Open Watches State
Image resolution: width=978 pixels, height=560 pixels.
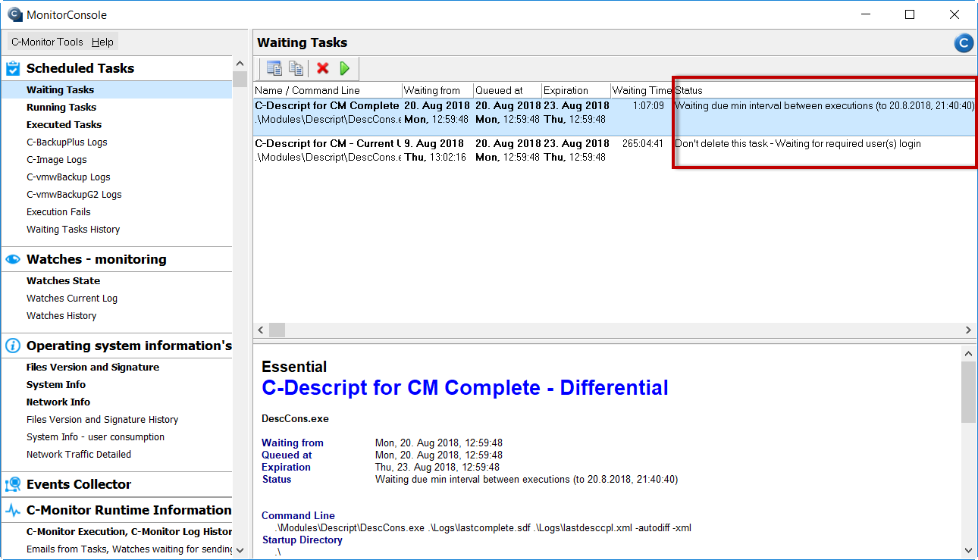63,281
